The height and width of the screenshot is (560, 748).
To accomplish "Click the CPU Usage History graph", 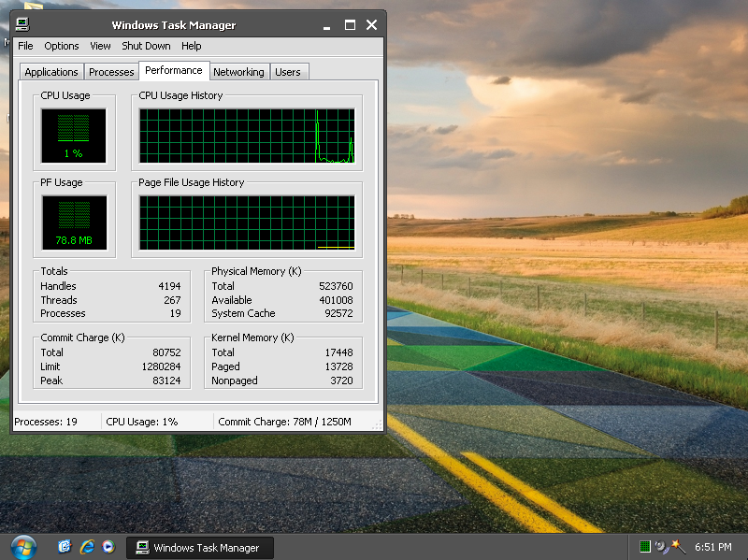I will click(247, 136).
